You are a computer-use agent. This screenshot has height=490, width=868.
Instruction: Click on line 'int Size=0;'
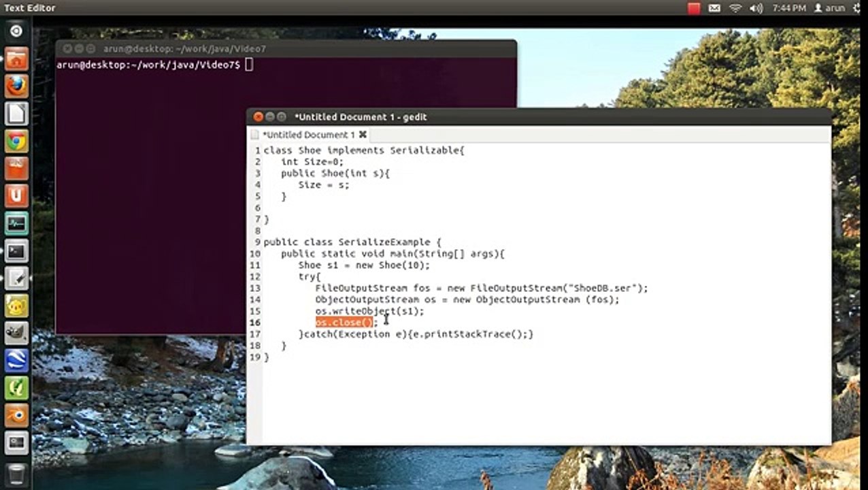click(x=312, y=162)
